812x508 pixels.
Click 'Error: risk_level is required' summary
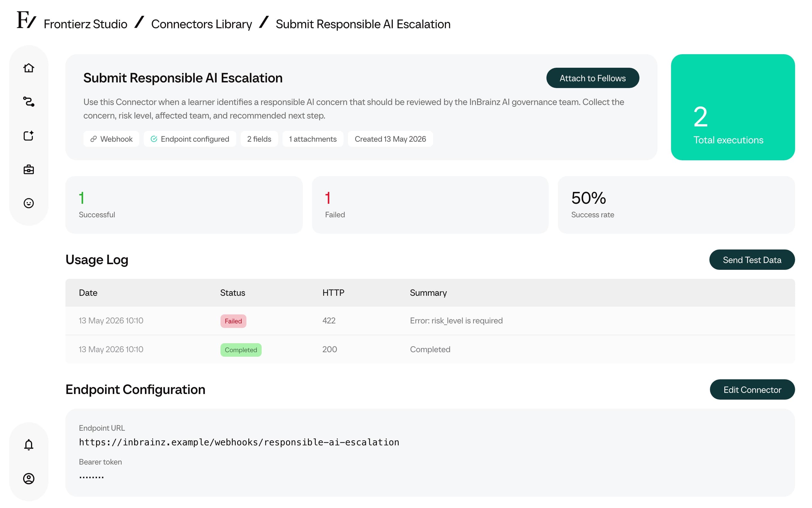(456, 321)
